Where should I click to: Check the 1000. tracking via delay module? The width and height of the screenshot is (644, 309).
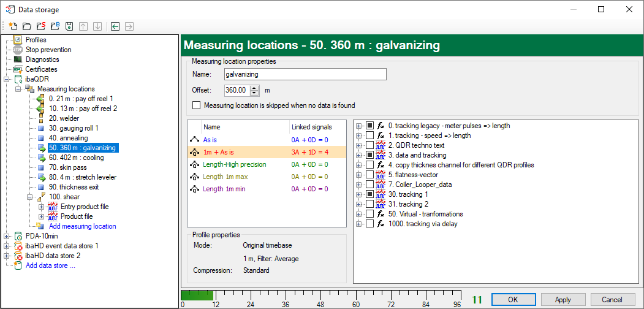pyautogui.click(x=369, y=224)
